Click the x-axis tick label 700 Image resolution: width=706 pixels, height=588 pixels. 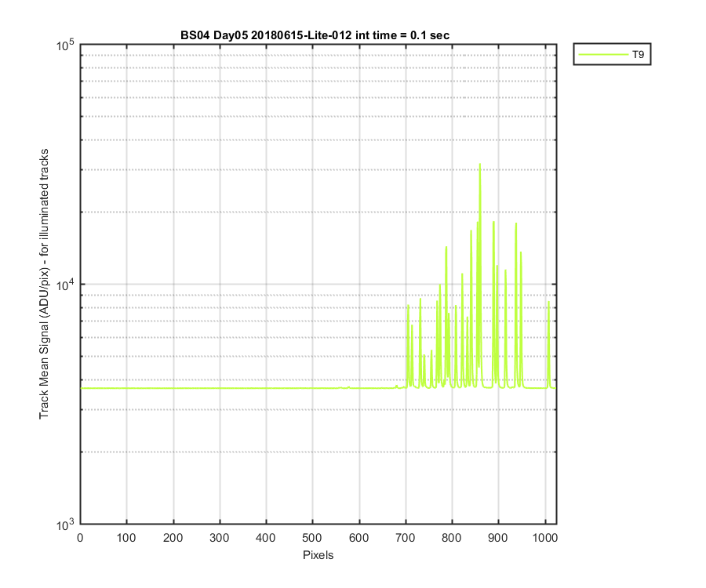pyautogui.click(x=406, y=538)
